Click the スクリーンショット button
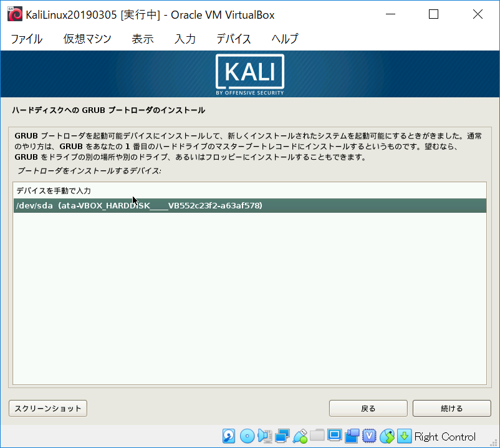Image resolution: width=500 pixels, height=448 pixels. tap(48, 409)
